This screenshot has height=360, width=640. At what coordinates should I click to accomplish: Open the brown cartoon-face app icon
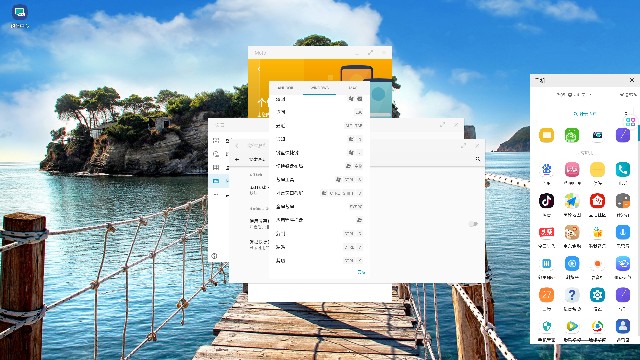pos(572,232)
